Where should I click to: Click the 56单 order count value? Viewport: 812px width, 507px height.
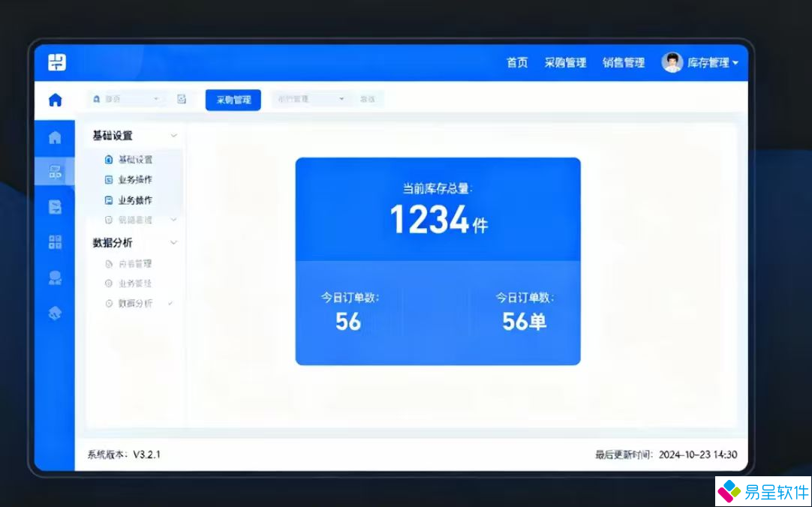click(x=524, y=321)
